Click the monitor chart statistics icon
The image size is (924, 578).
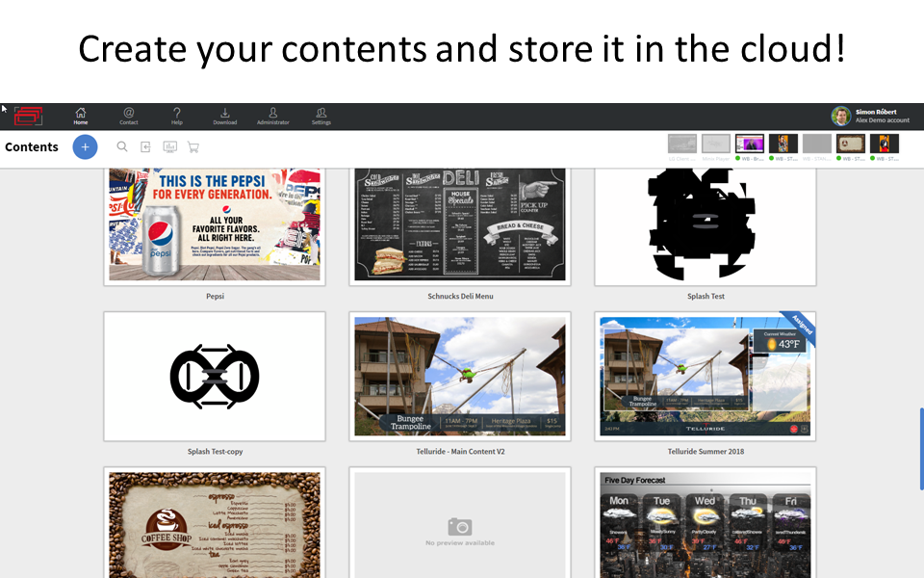pyautogui.click(x=169, y=146)
